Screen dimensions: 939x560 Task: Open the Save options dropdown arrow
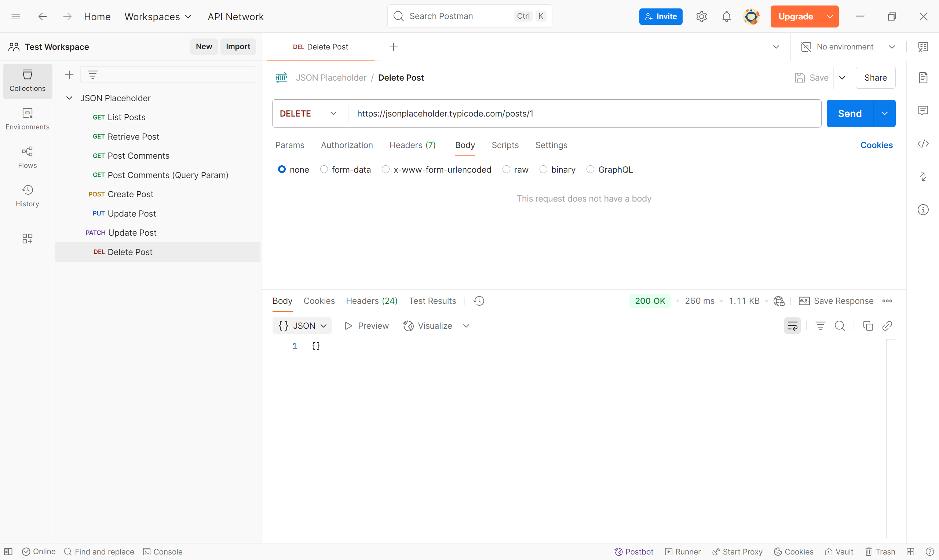click(x=842, y=78)
